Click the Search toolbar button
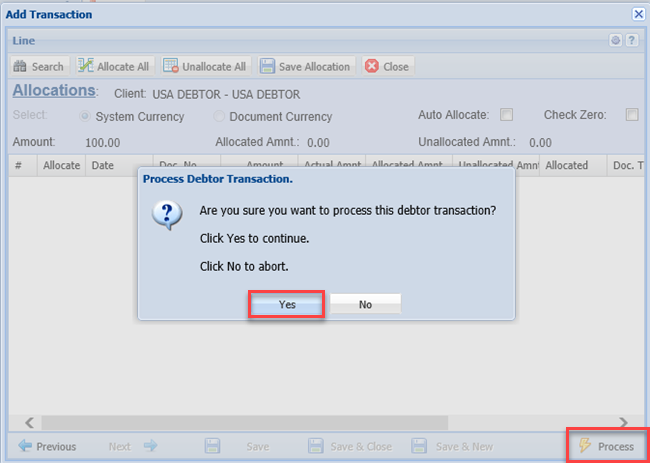Screen dimensions: 650x463 tap(38, 67)
